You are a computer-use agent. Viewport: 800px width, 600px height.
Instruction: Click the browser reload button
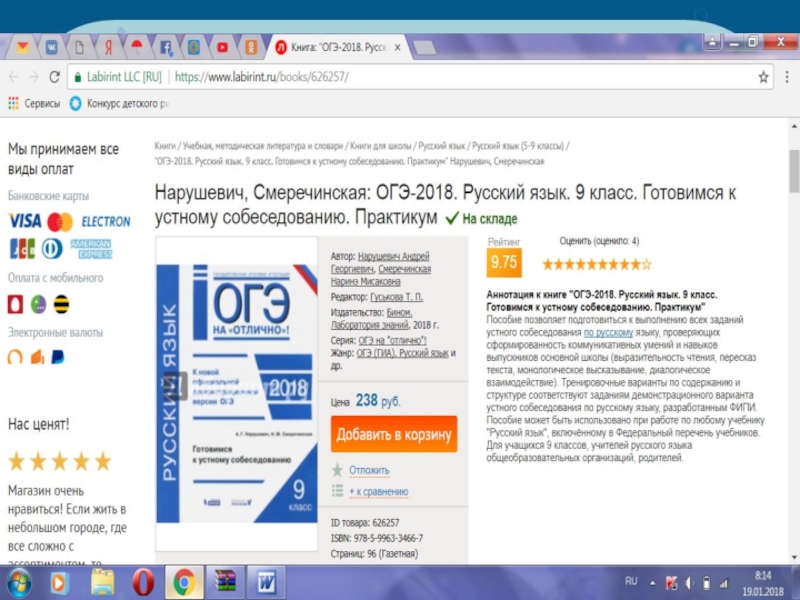[55, 77]
